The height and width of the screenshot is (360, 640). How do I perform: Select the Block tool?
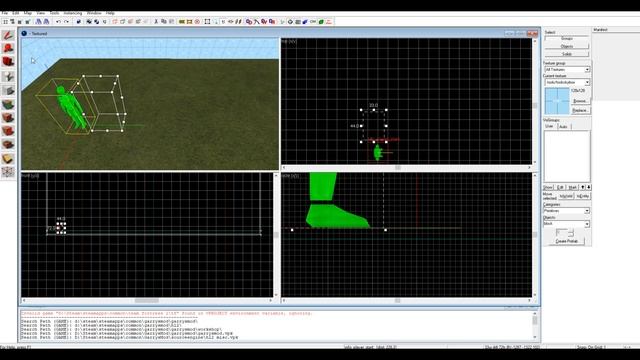8,91
